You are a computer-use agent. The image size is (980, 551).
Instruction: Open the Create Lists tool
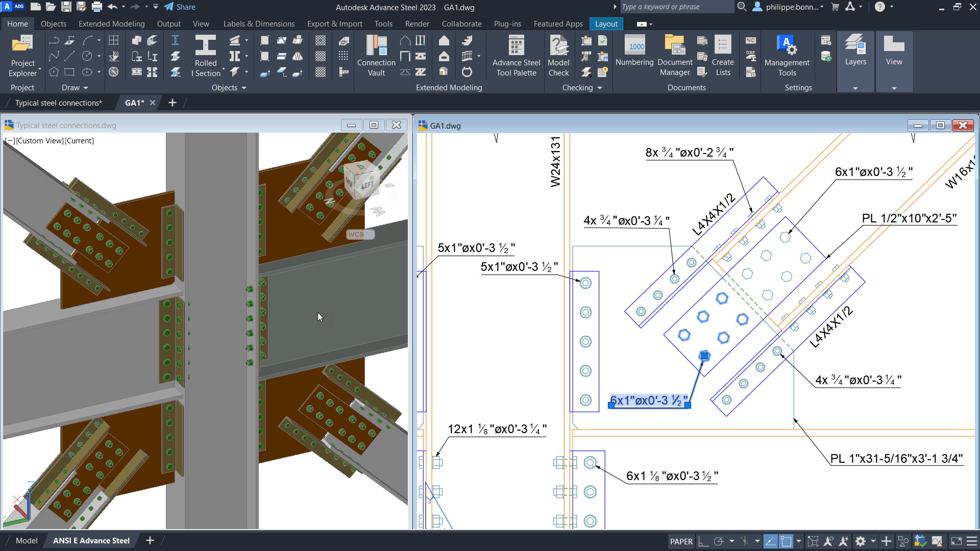pos(723,55)
